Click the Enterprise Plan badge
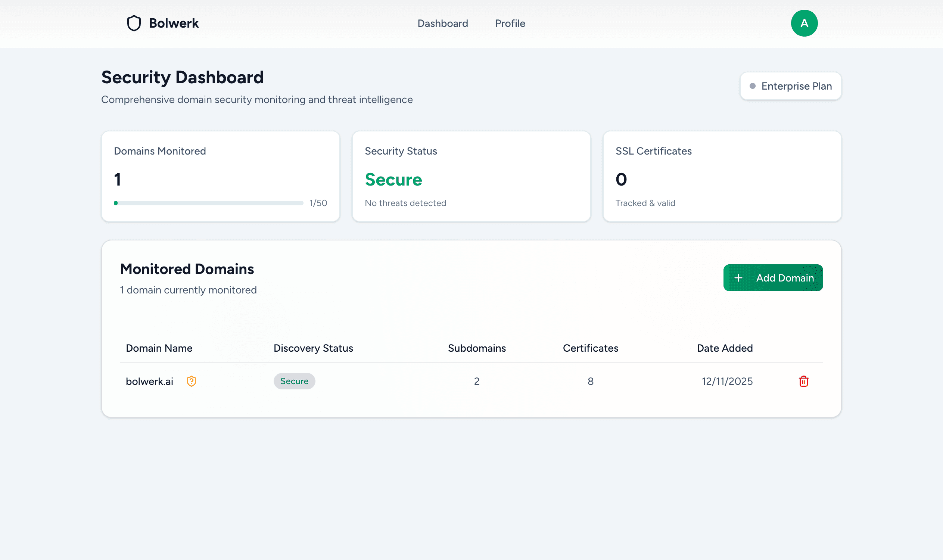 click(791, 86)
